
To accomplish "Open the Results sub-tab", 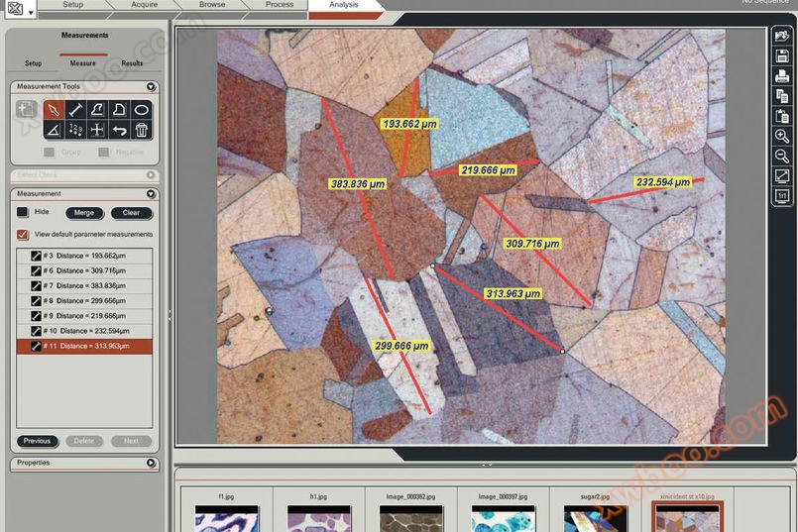I will (x=132, y=63).
